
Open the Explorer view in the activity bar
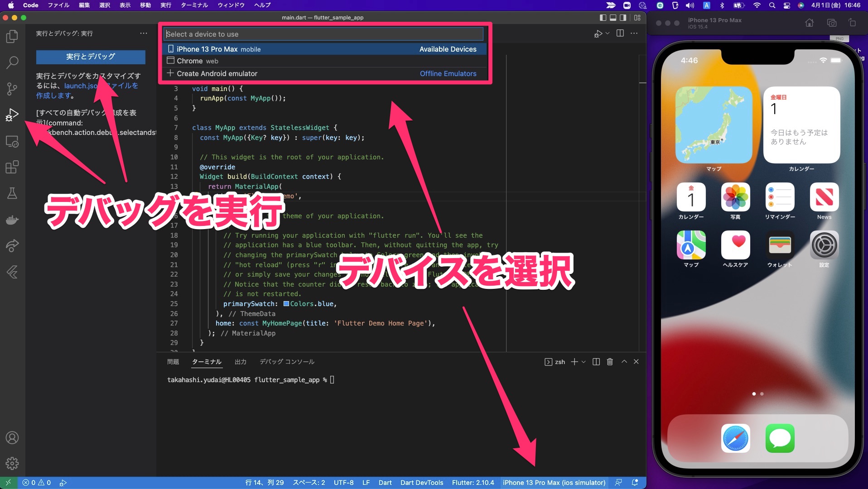[12, 37]
